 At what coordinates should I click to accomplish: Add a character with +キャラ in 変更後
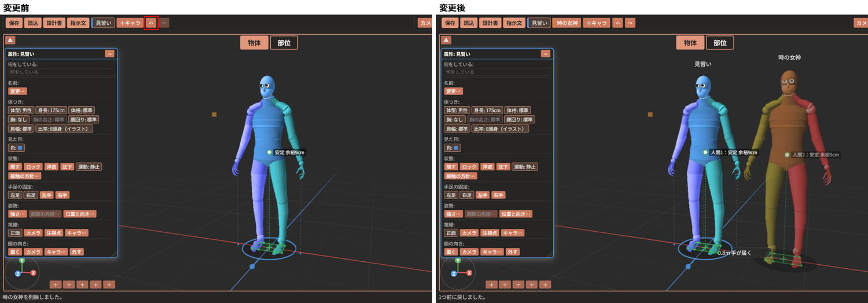(x=597, y=23)
